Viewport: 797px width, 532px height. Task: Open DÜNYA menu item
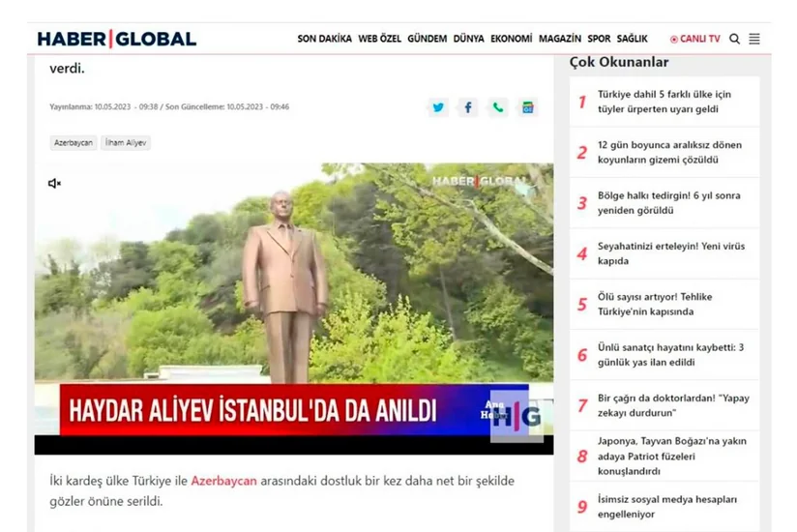(x=469, y=39)
